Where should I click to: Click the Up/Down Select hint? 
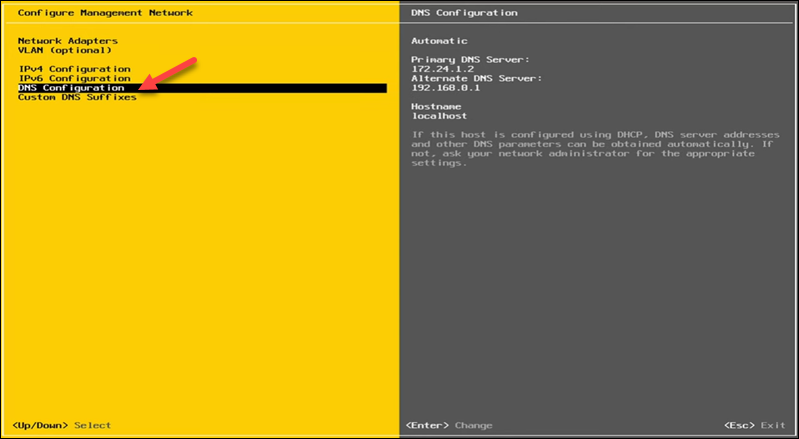tap(64, 425)
